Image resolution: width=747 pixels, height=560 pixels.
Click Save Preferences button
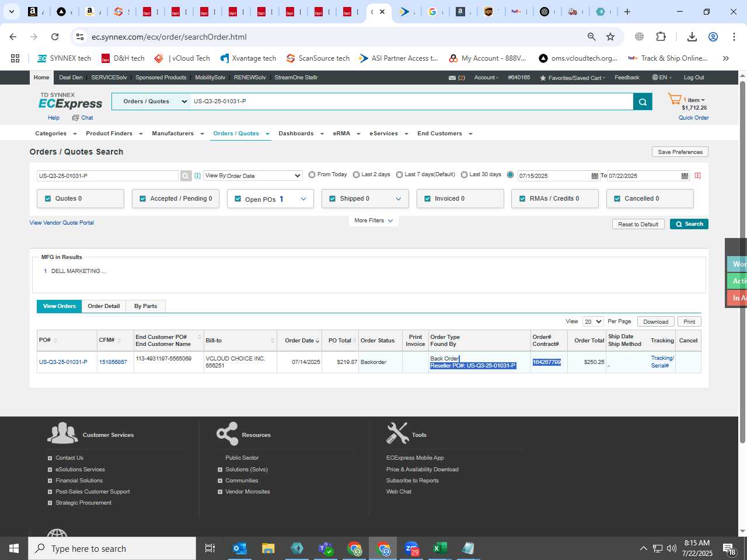pyautogui.click(x=680, y=152)
